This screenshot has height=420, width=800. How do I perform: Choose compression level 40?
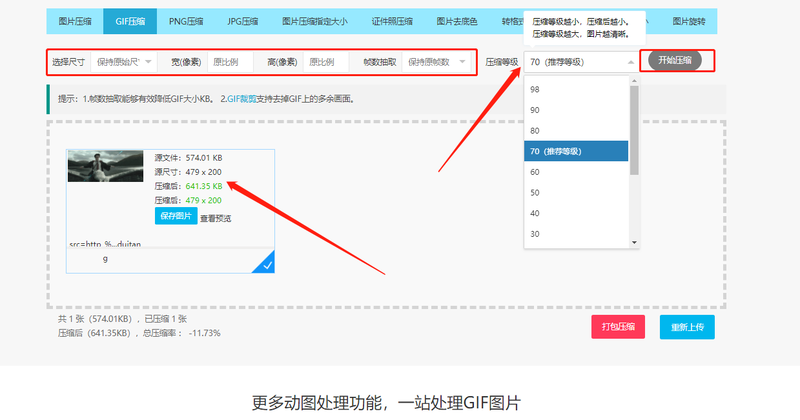coord(576,213)
